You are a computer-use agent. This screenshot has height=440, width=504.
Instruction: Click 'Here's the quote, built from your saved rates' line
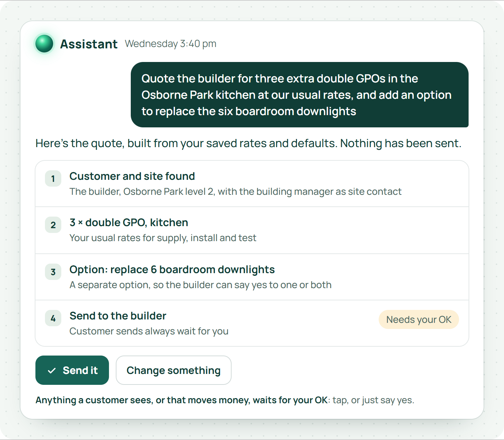pos(248,143)
